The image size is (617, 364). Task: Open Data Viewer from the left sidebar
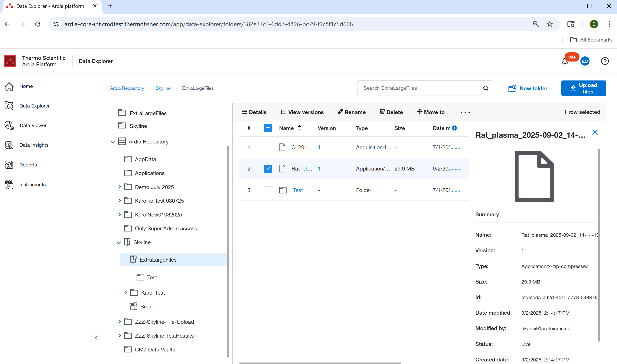click(x=33, y=125)
